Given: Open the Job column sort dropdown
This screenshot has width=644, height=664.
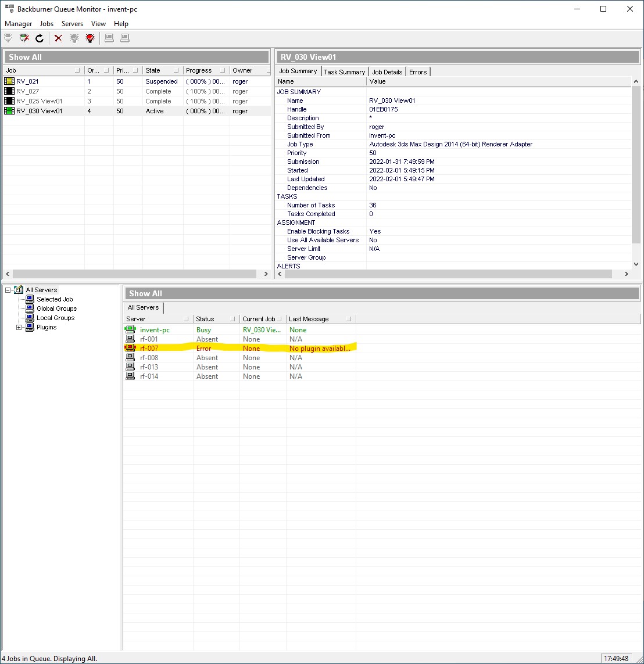Looking at the screenshot, I should point(77,70).
